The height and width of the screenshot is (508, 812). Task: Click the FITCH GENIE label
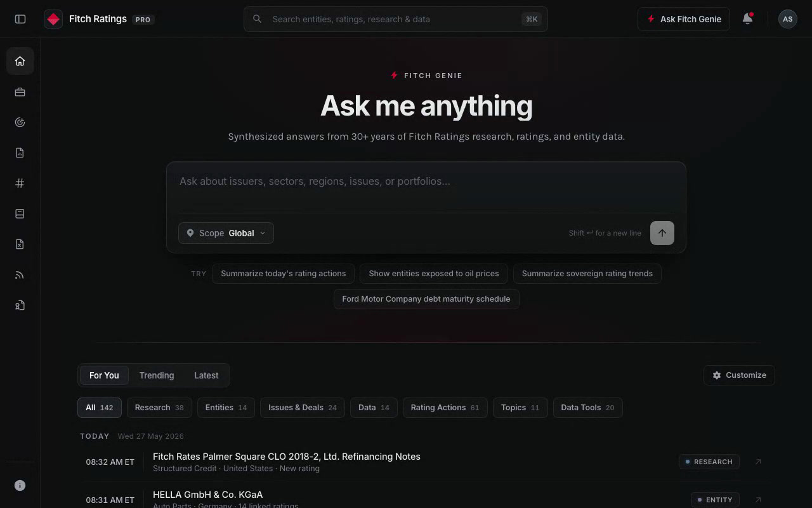(433, 76)
